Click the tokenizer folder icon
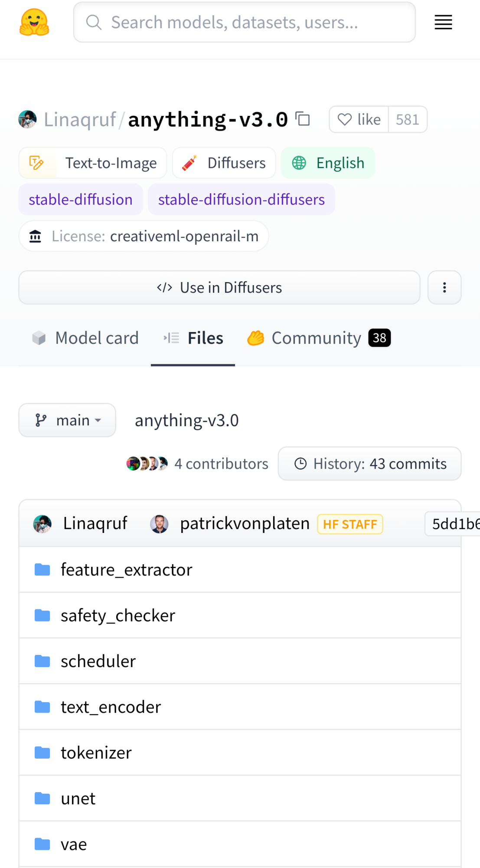The width and height of the screenshot is (480, 868). [x=42, y=753]
